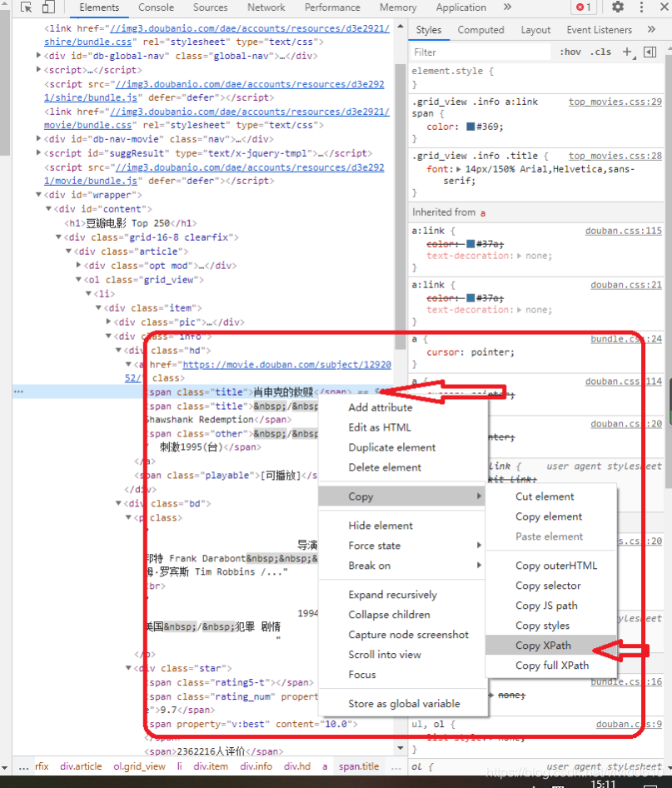This screenshot has width=672, height=788.
Task: Switch to the Layout tab
Action: click(535, 30)
